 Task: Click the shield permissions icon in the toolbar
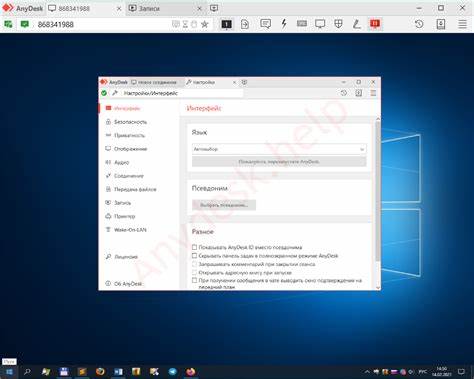[x=338, y=24]
